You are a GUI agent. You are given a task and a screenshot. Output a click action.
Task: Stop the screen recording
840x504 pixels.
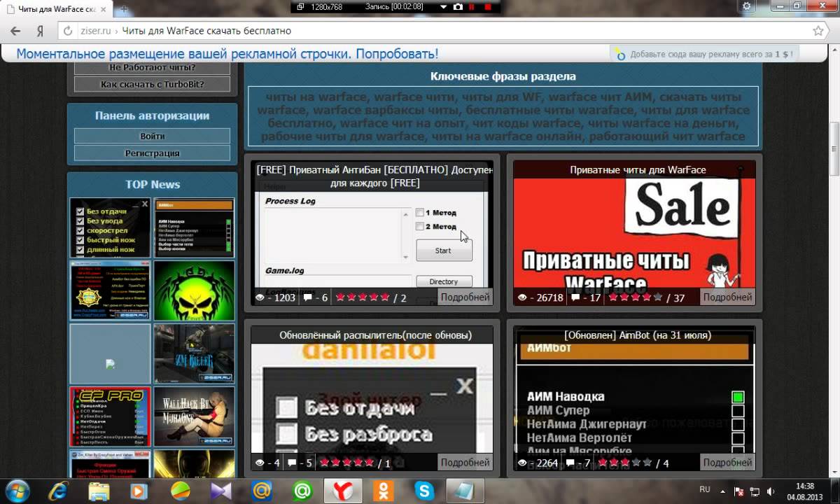coord(488,6)
